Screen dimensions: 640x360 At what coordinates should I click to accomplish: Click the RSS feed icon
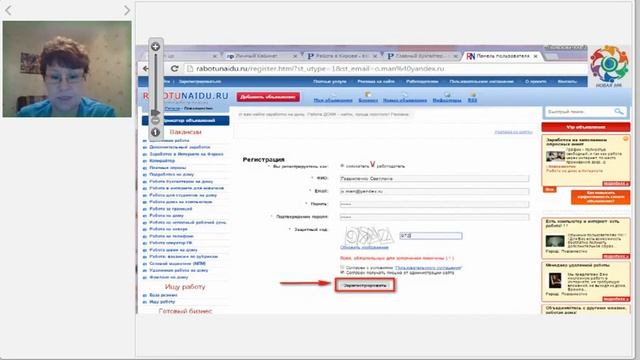pyautogui.click(x=472, y=97)
